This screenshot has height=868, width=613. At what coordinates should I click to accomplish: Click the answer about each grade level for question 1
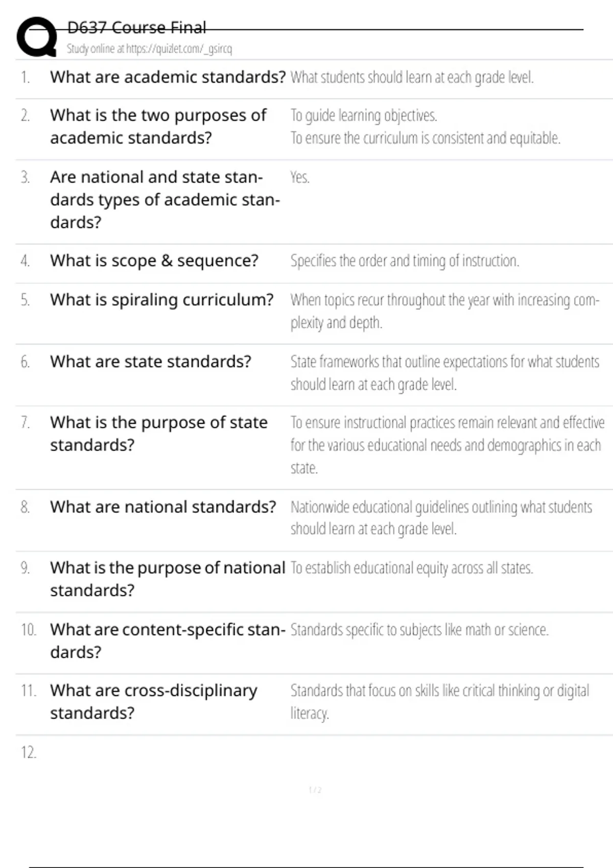(x=412, y=78)
